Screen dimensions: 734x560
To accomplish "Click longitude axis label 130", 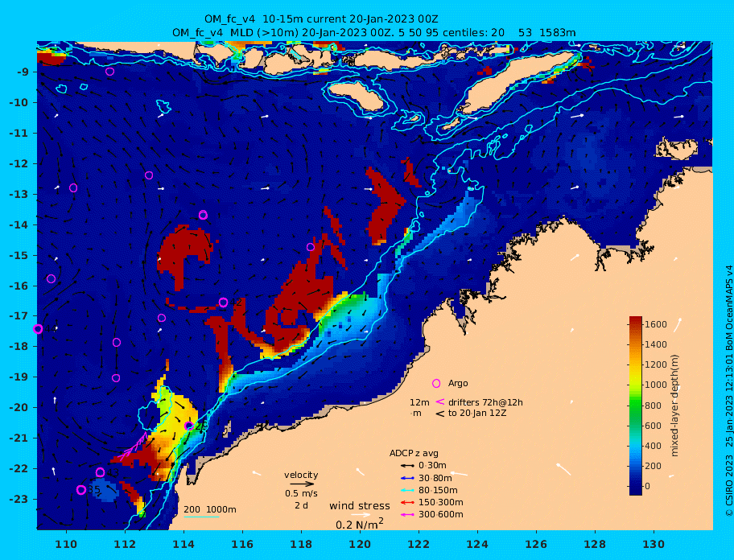I will pyautogui.click(x=654, y=544).
